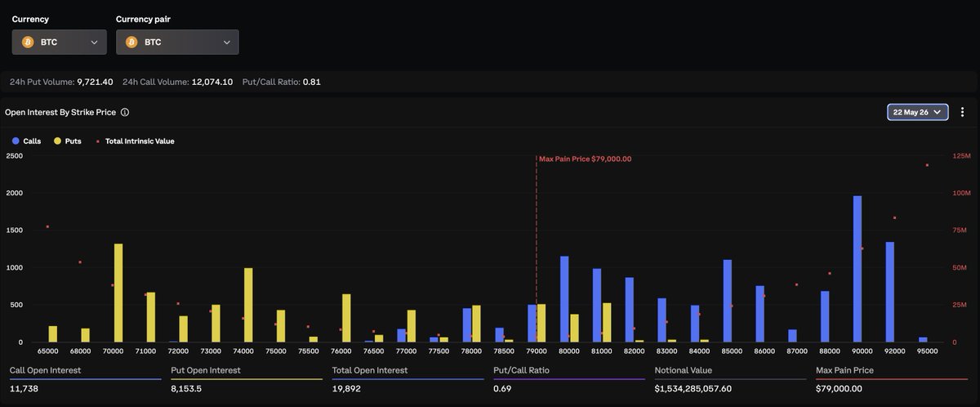Toggle the Total Intrinsic Value legend series

pos(135,141)
